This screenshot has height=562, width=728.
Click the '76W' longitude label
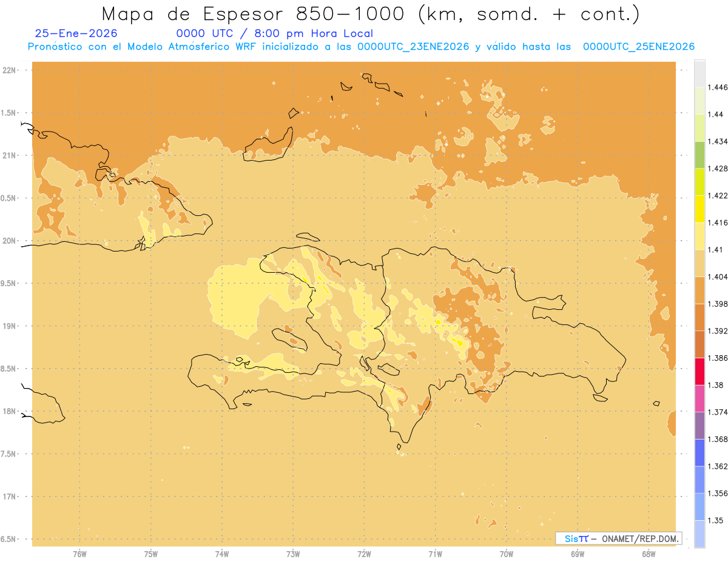point(79,554)
